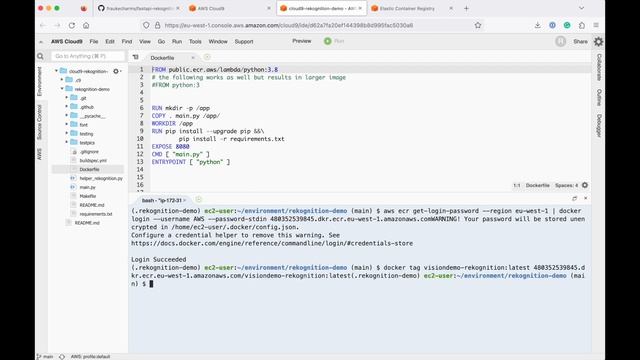Image resolution: width=640 pixels, height=360 pixels.
Task: Open the Firefox downloads icon
Action: (538, 25)
